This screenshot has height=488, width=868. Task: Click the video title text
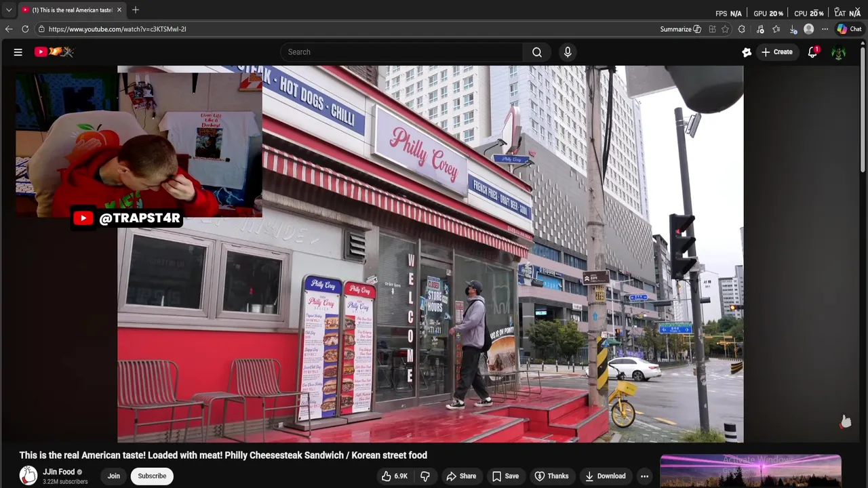pos(223,455)
